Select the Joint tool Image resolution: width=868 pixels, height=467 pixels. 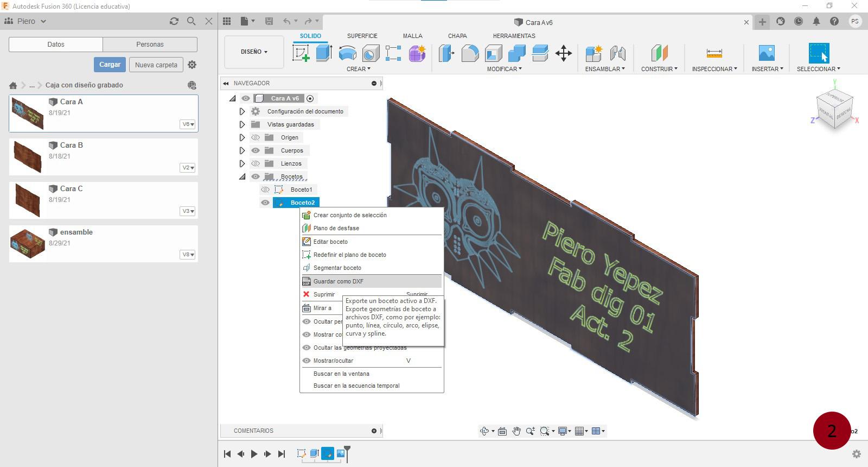click(x=617, y=53)
